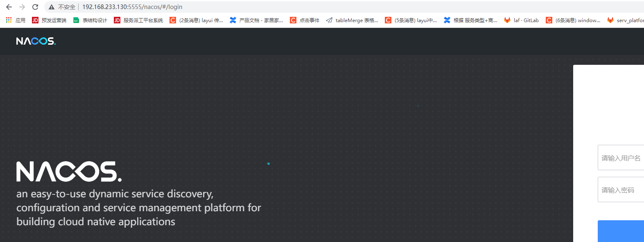Open the 预发运营端 bookmark
The height and width of the screenshot is (242, 644).
click(x=49, y=20)
